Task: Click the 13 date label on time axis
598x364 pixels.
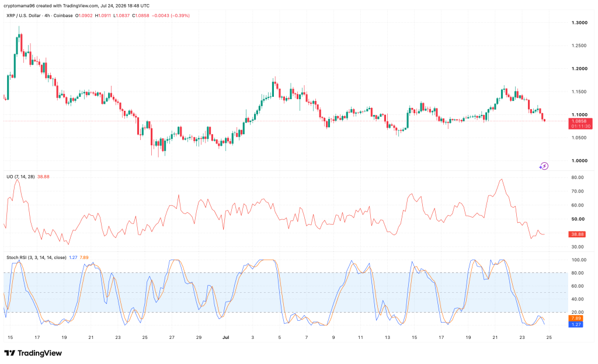Action: tap(388, 337)
